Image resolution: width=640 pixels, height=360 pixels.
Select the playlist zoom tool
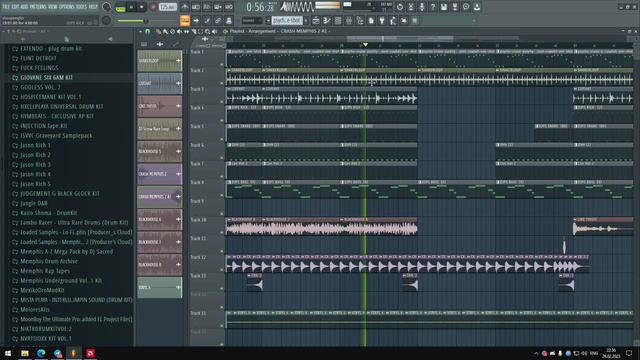click(207, 31)
